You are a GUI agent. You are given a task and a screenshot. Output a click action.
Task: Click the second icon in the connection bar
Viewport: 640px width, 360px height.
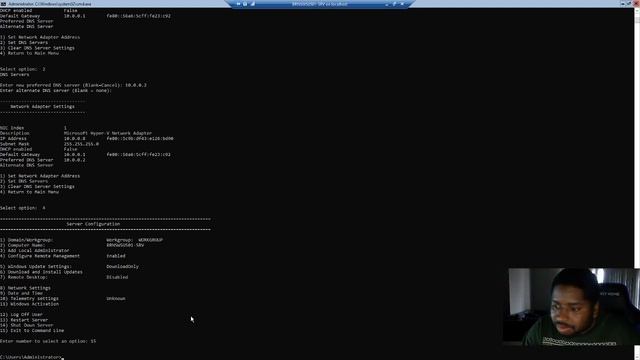coord(245,4)
